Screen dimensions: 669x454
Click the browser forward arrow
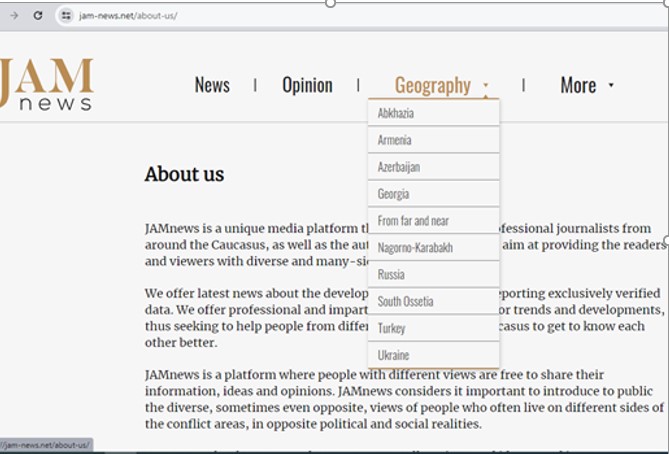14,16
